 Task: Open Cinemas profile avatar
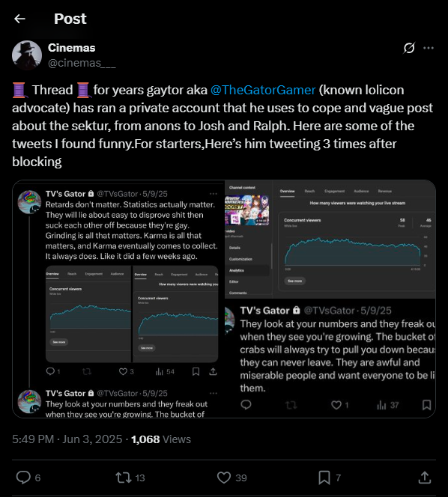click(x=27, y=55)
